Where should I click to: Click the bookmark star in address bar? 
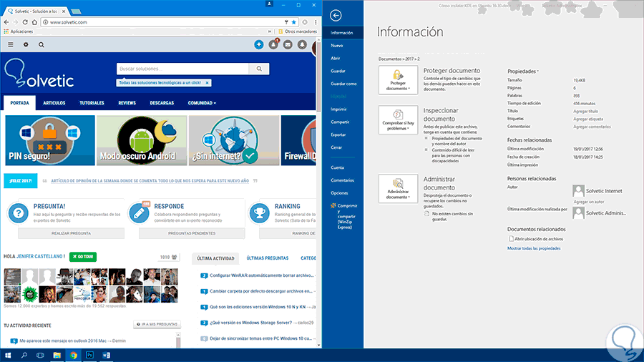point(293,22)
